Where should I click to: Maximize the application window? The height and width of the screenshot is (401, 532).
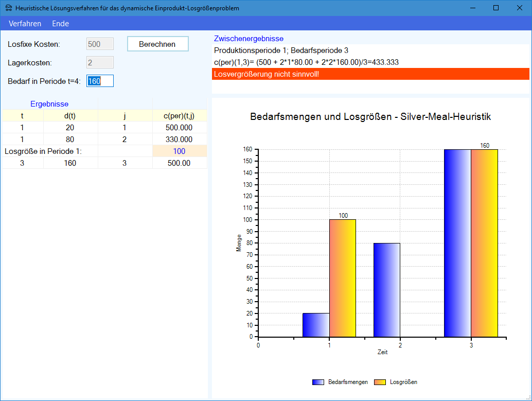[496, 8]
